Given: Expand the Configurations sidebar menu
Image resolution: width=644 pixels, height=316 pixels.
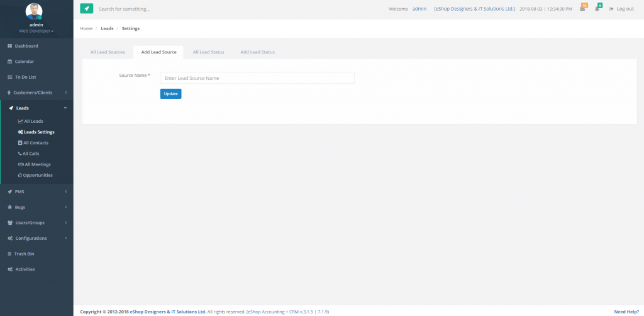Looking at the screenshot, I should 31,238.
